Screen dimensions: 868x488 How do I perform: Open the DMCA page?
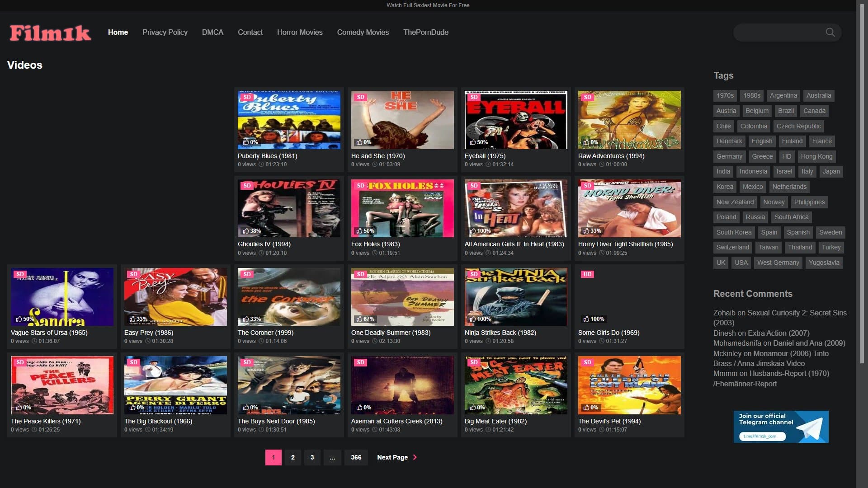point(212,32)
